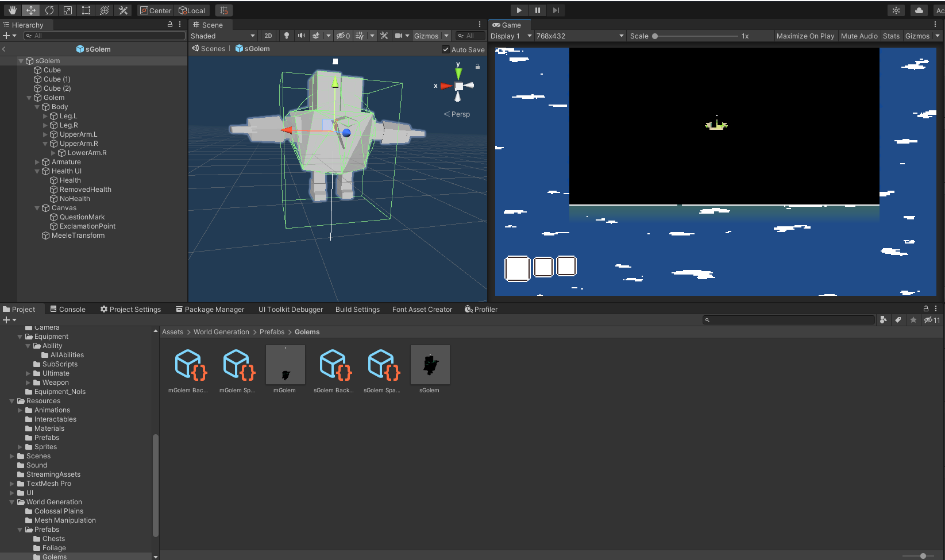Open the Package Manager tab

(x=210, y=309)
